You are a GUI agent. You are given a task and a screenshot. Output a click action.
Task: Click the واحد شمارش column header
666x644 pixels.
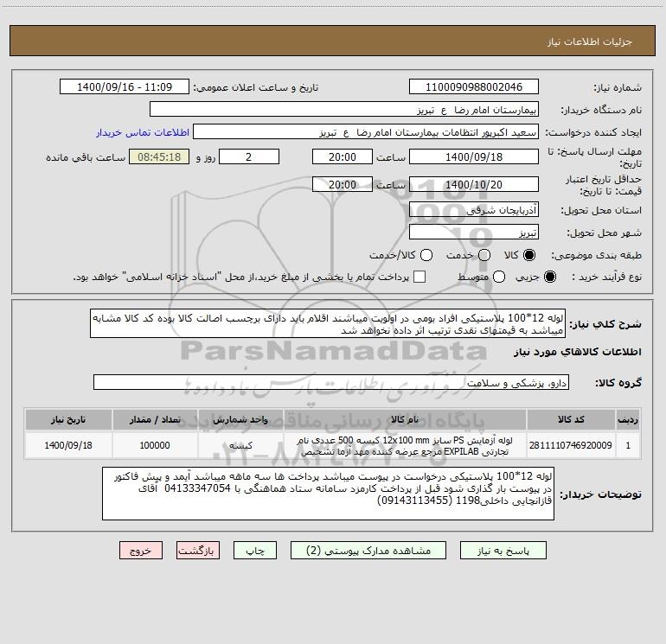click(240, 419)
